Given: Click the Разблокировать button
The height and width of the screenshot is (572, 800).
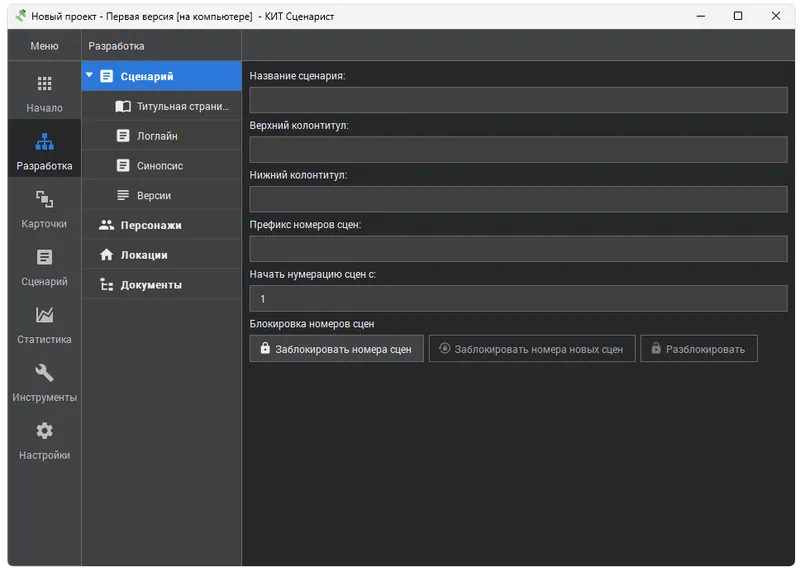Looking at the screenshot, I should point(698,349).
